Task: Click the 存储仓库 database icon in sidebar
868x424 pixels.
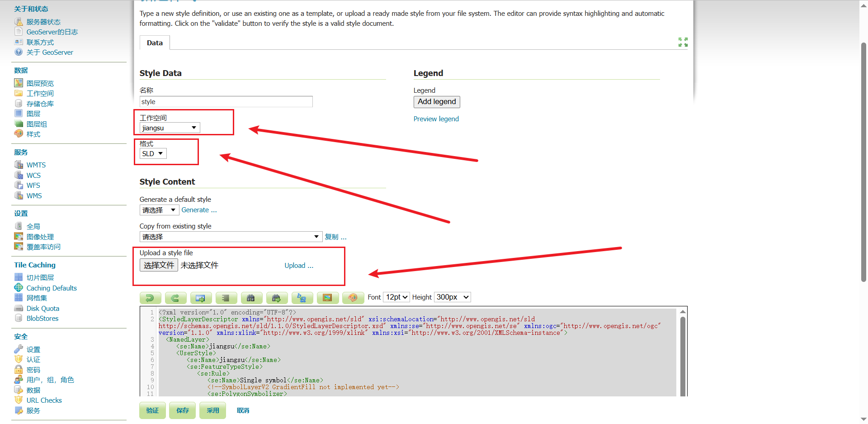Action: [x=19, y=103]
